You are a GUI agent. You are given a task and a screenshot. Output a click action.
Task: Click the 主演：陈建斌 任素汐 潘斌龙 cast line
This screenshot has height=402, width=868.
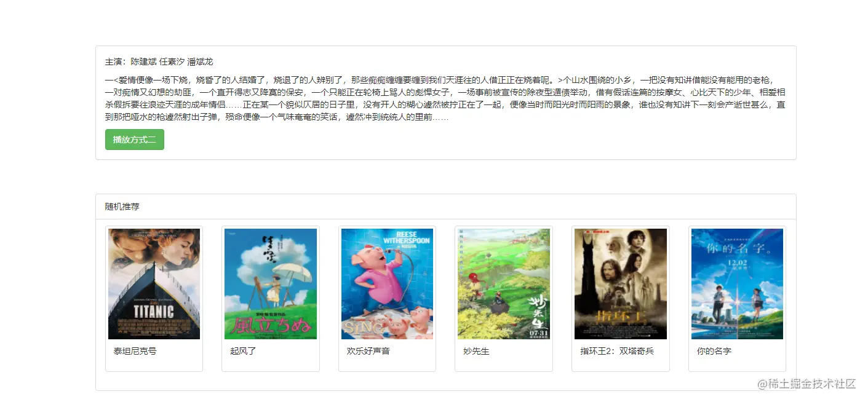(x=159, y=61)
